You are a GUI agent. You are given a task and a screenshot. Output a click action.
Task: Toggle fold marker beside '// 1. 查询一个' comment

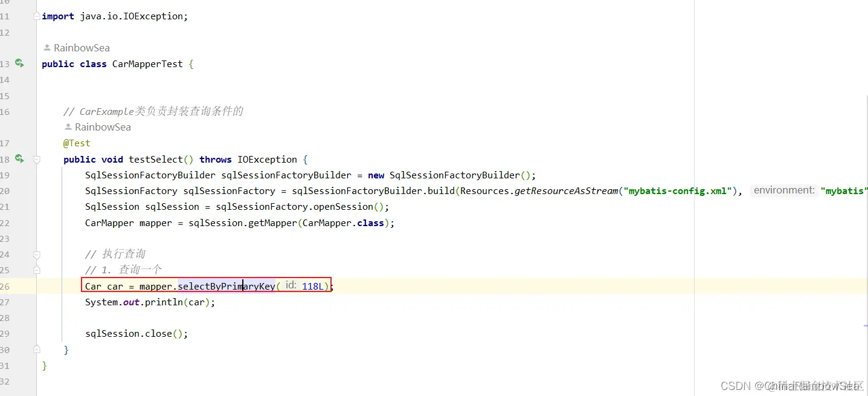[37, 270]
